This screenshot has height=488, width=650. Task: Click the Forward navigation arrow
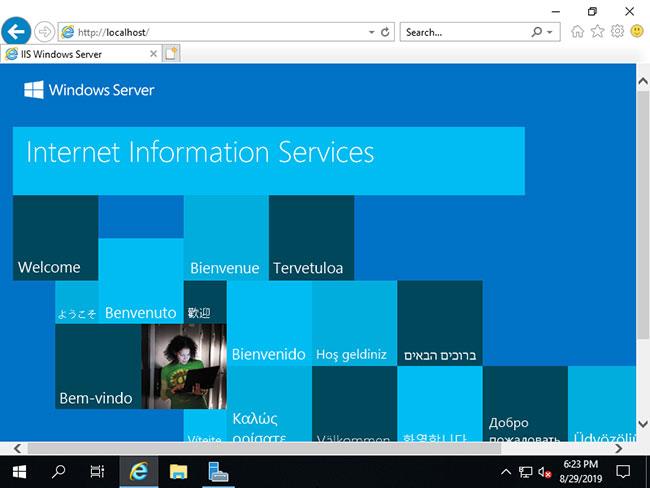click(x=44, y=32)
